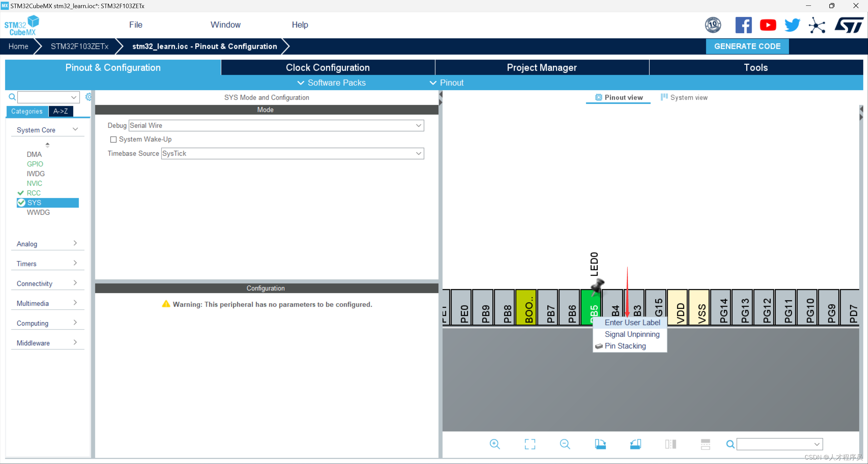Open the Window menu
This screenshot has height=464, width=868.
coord(225,25)
